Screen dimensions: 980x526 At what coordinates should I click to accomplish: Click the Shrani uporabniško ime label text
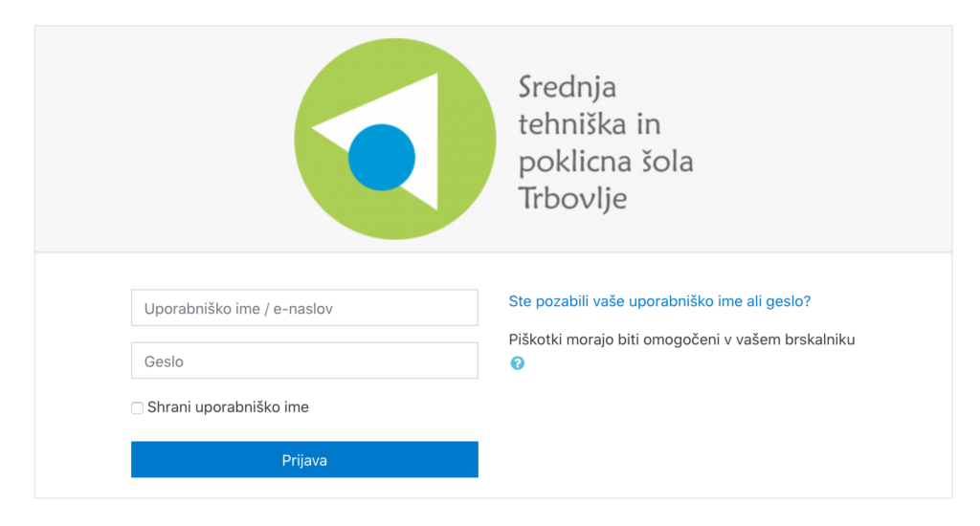point(228,407)
